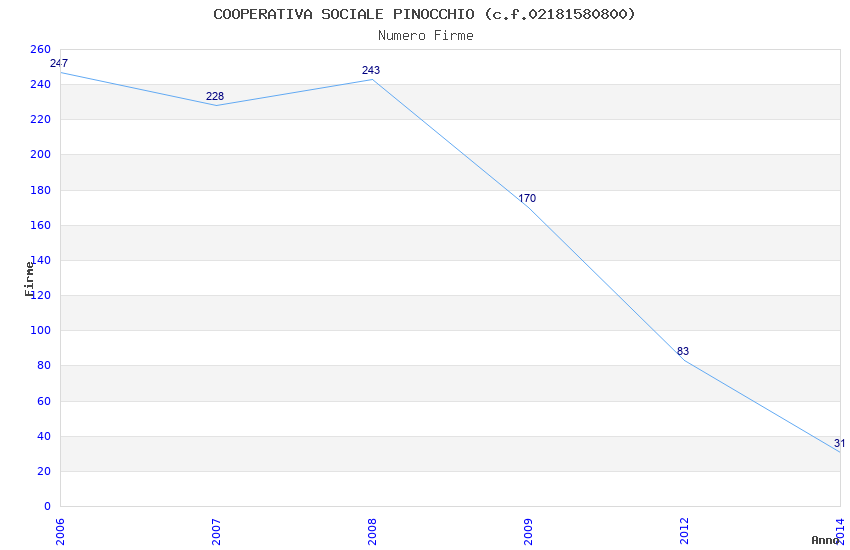
Task: Click the Anno x-axis title
Action: (825, 540)
